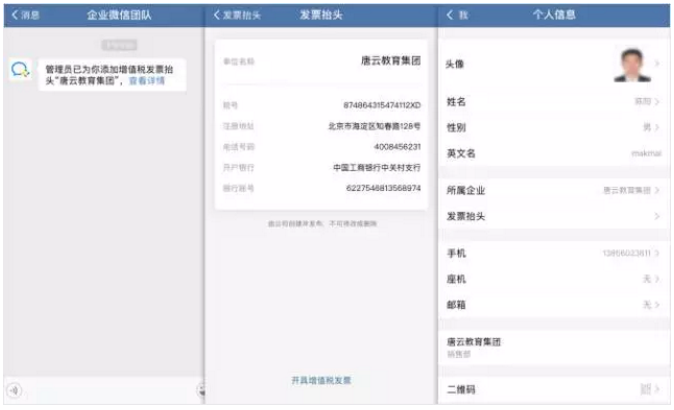Tap the 二维码 row label

[461, 389]
